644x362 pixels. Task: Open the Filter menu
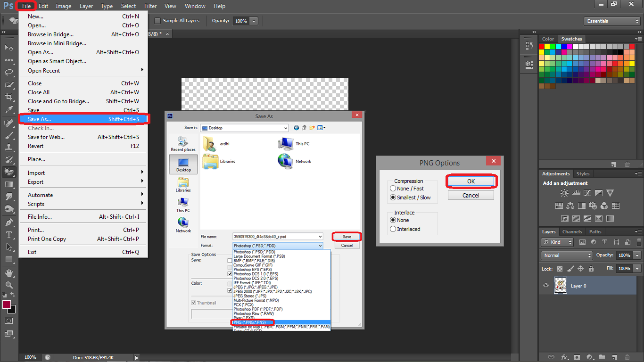(x=150, y=6)
